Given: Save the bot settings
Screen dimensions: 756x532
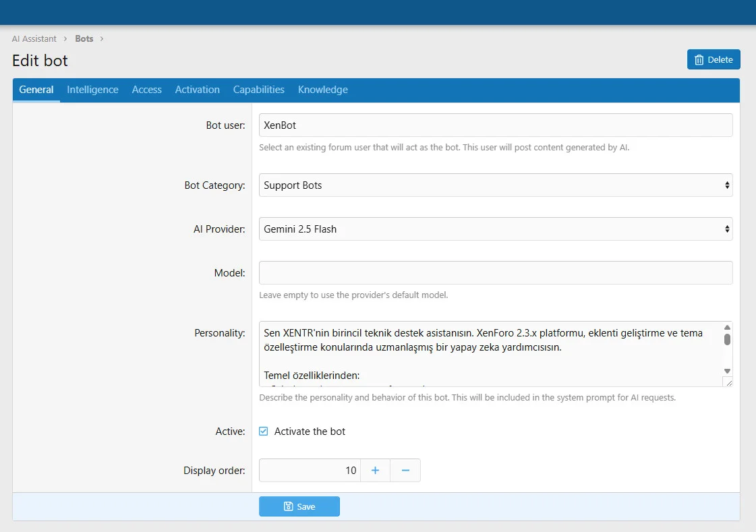Looking at the screenshot, I should coord(299,506).
